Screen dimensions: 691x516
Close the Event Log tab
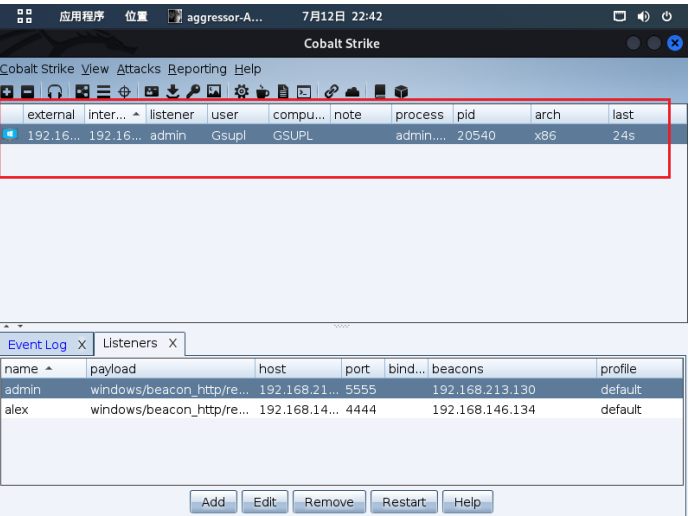click(x=82, y=345)
